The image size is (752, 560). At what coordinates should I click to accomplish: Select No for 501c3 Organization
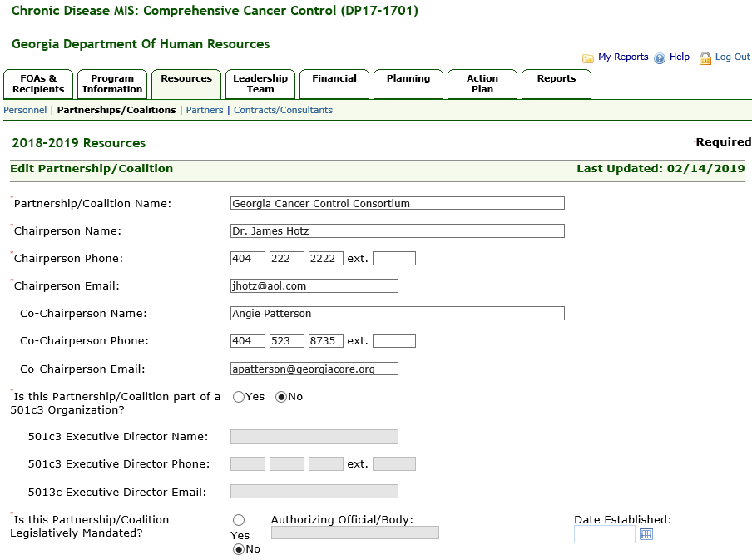coord(281,397)
